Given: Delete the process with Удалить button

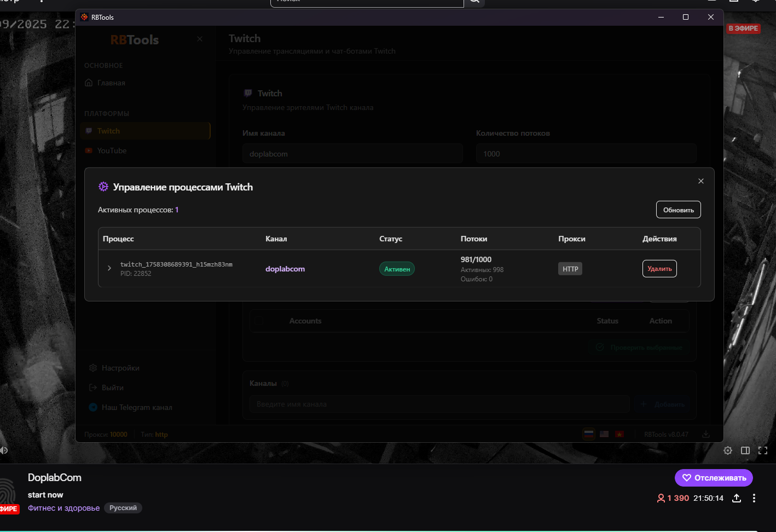Looking at the screenshot, I should pos(659,269).
